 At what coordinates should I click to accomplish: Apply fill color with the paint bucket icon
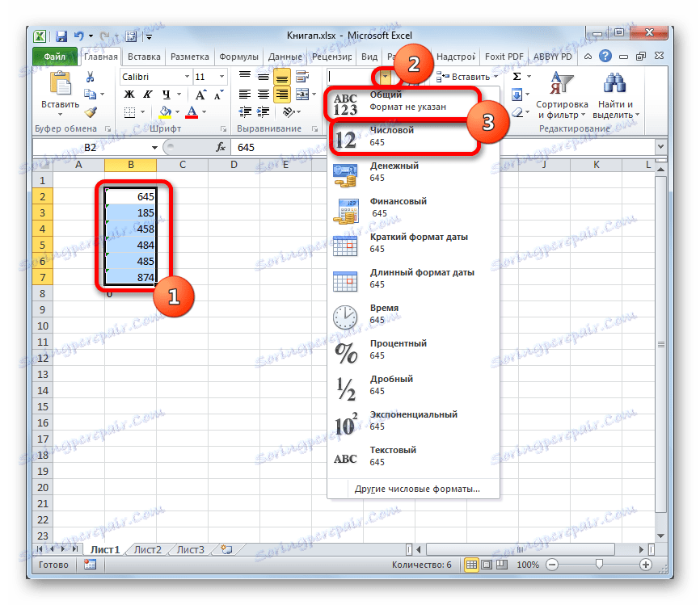tap(166, 111)
